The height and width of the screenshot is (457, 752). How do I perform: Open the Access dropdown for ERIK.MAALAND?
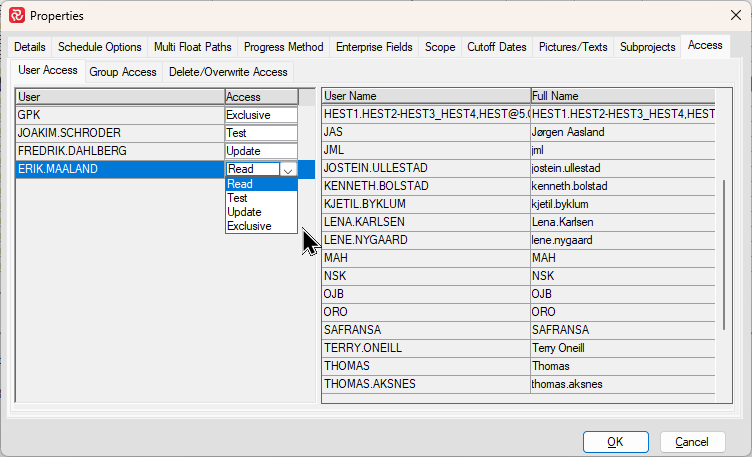click(x=288, y=170)
